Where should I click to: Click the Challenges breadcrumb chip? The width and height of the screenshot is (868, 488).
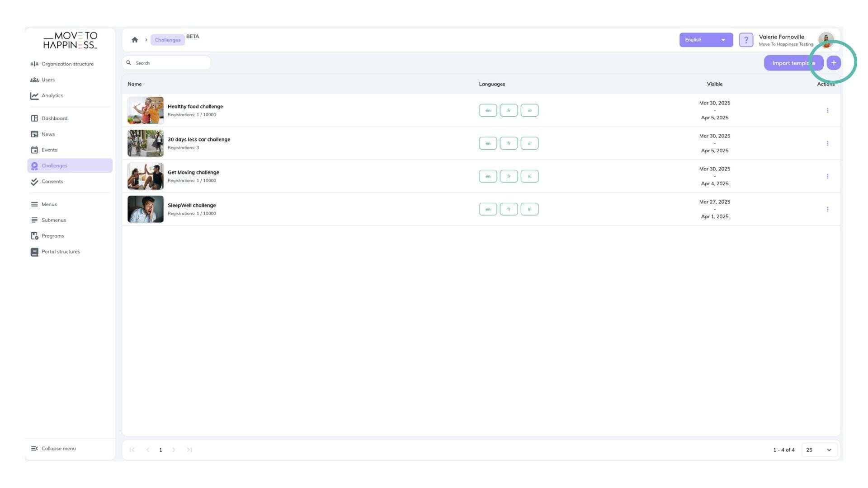[168, 40]
